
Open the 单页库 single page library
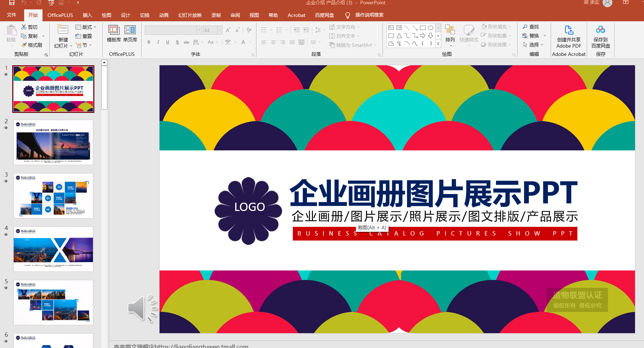coord(130,34)
